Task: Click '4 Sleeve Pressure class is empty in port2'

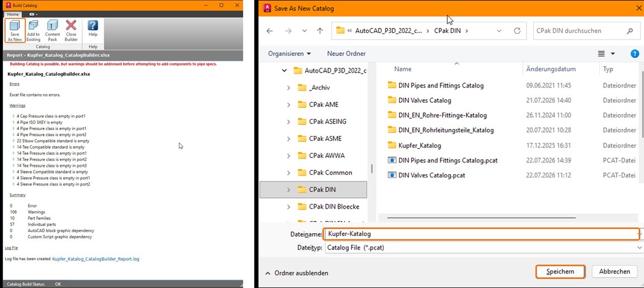Action: pyautogui.click(x=54, y=184)
